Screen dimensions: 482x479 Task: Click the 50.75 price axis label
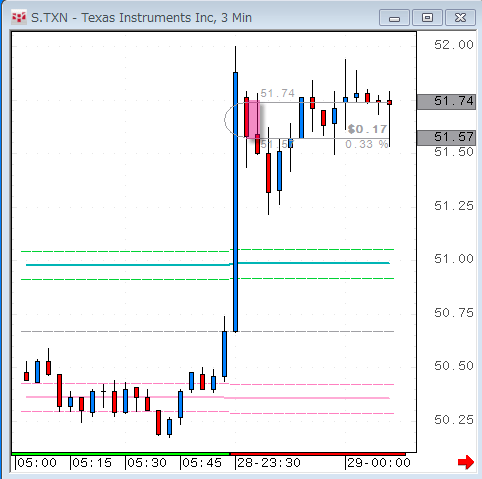454,313
